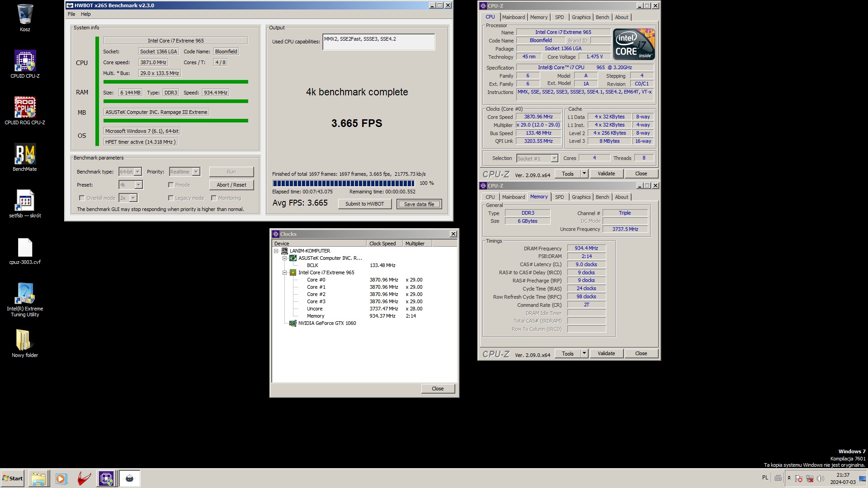Launch the BenchMate desktop icon
868x488 pixels.
25,154
